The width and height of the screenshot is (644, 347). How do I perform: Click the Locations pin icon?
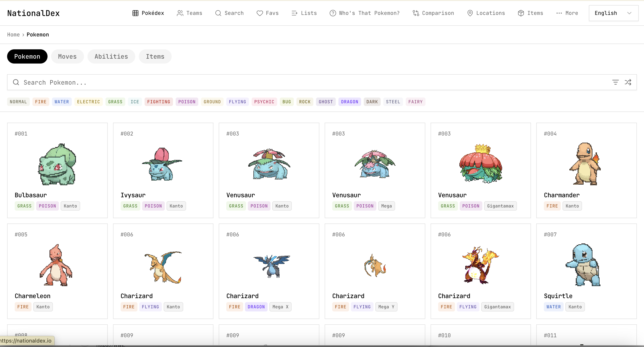tap(470, 13)
